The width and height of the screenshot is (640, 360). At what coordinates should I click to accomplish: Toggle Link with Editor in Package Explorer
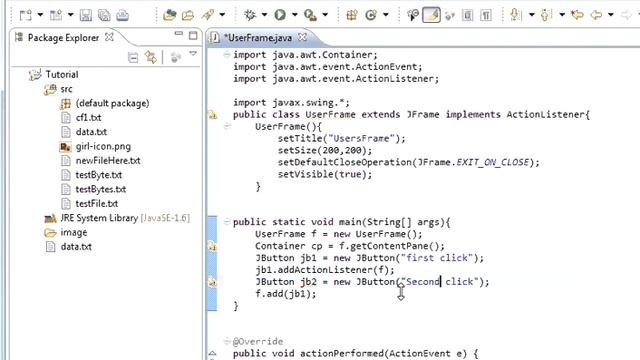(x=151, y=58)
